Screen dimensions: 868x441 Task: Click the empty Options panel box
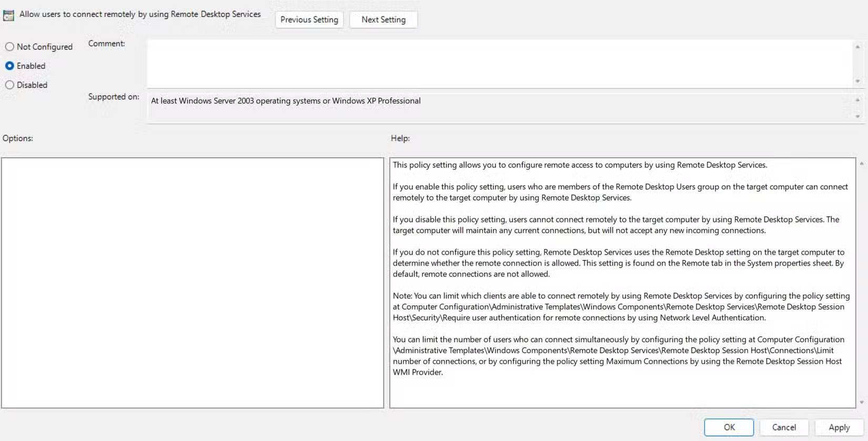coord(193,283)
